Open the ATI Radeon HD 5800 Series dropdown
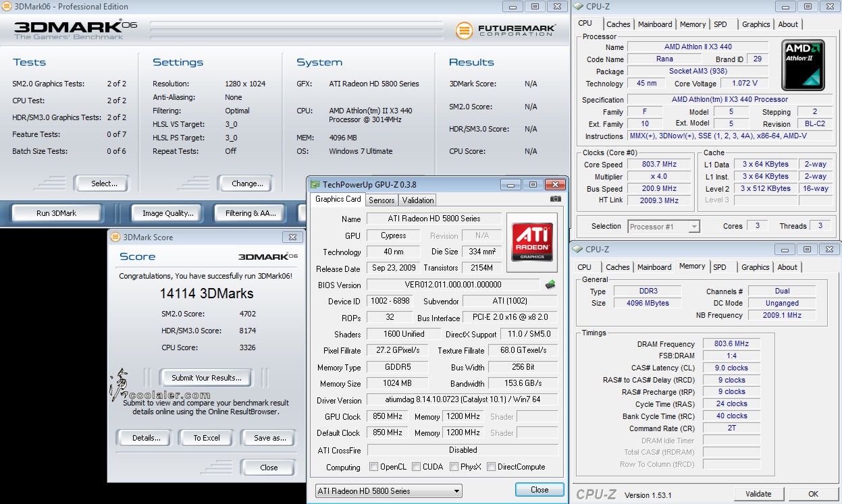The width and height of the screenshot is (842, 504). [388, 491]
